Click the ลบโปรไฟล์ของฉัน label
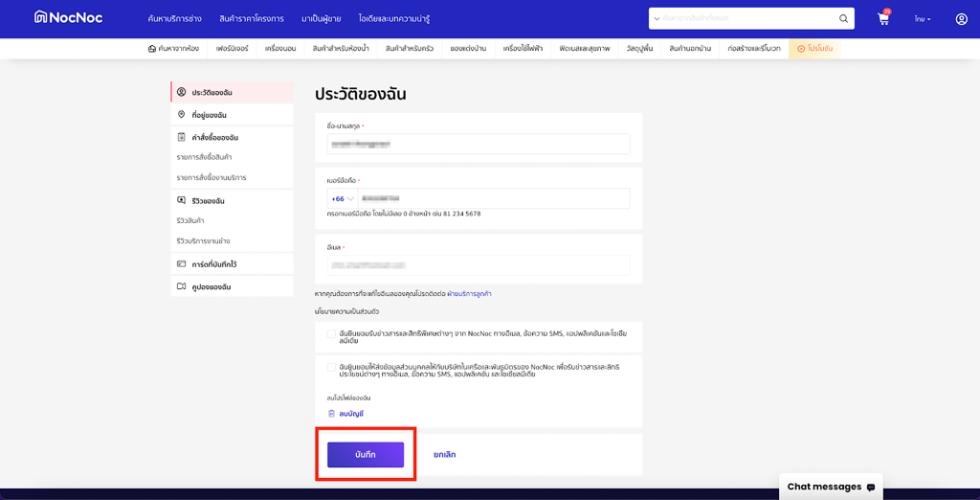 pyautogui.click(x=349, y=398)
